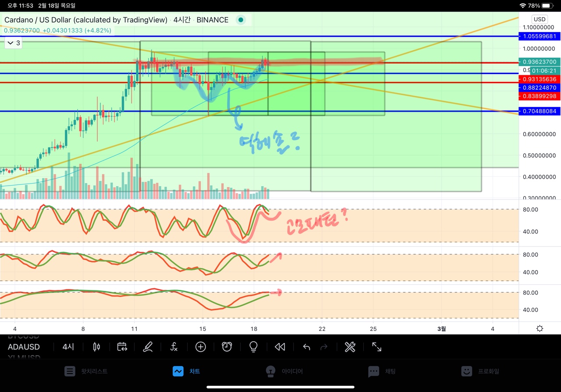Open the candlestick chart style picker

[x=96, y=347]
